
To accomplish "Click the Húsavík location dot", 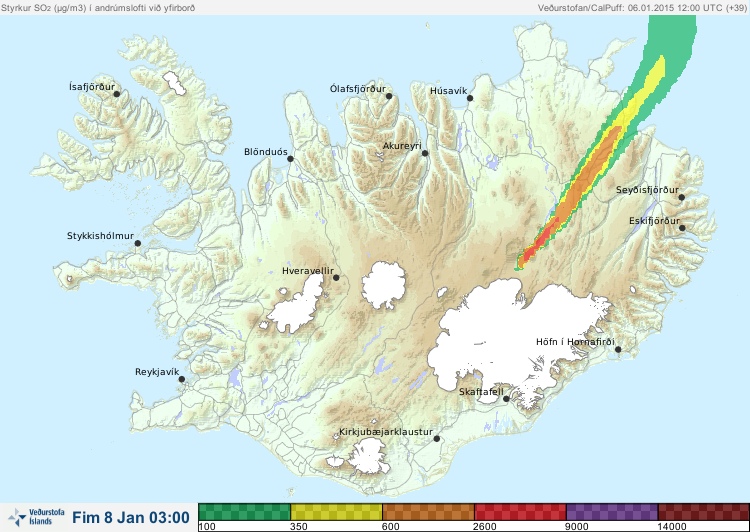I will pyautogui.click(x=470, y=98).
